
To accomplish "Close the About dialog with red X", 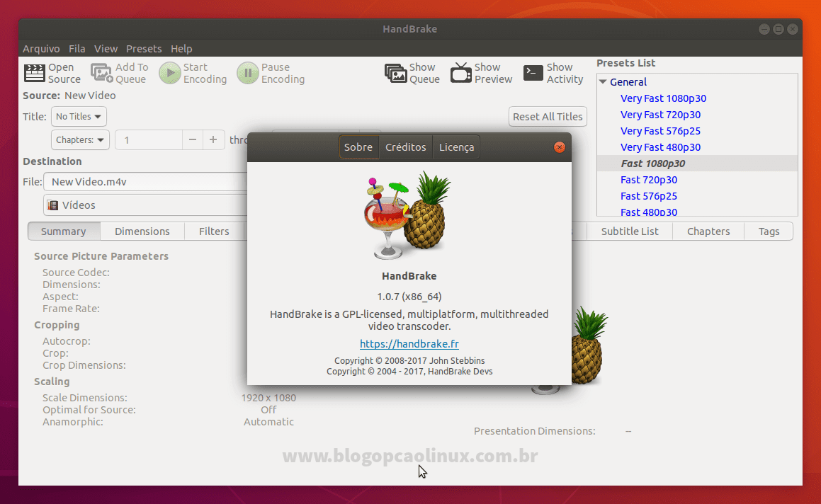I will [559, 147].
